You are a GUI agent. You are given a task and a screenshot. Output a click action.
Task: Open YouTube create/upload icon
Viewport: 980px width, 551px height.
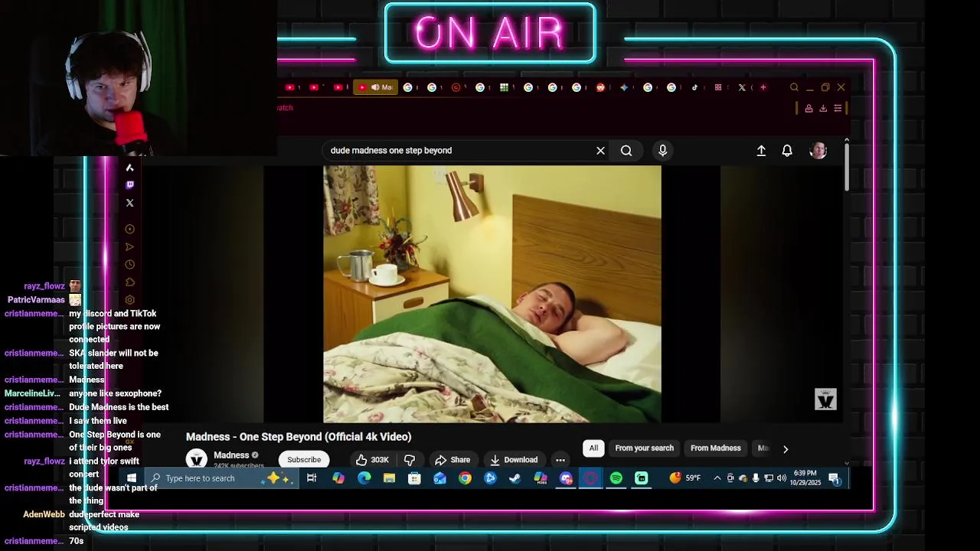[761, 151]
